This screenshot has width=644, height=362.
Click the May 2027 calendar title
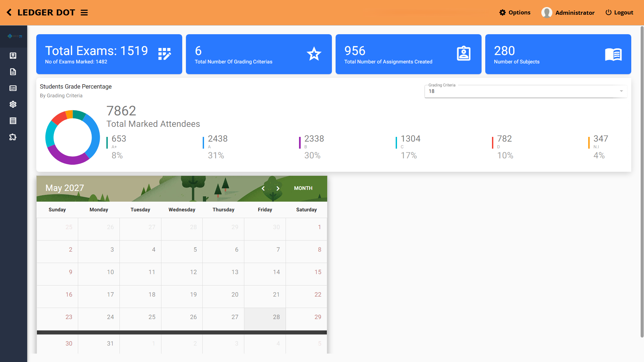tap(65, 188)
